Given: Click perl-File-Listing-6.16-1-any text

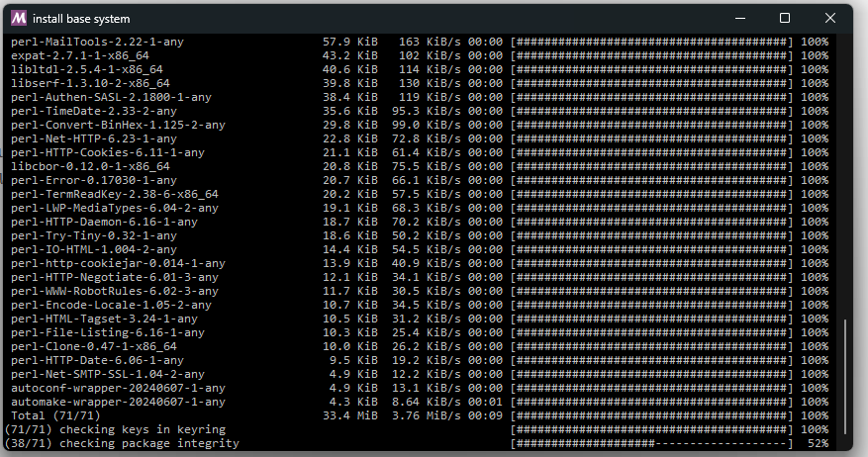Looking at the screenshot, I should coord(108,332).
